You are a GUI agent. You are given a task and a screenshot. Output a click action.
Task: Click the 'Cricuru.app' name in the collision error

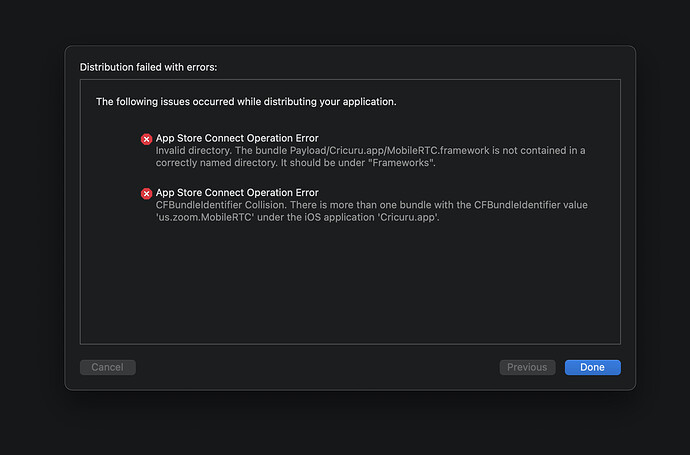coord(406,217)
